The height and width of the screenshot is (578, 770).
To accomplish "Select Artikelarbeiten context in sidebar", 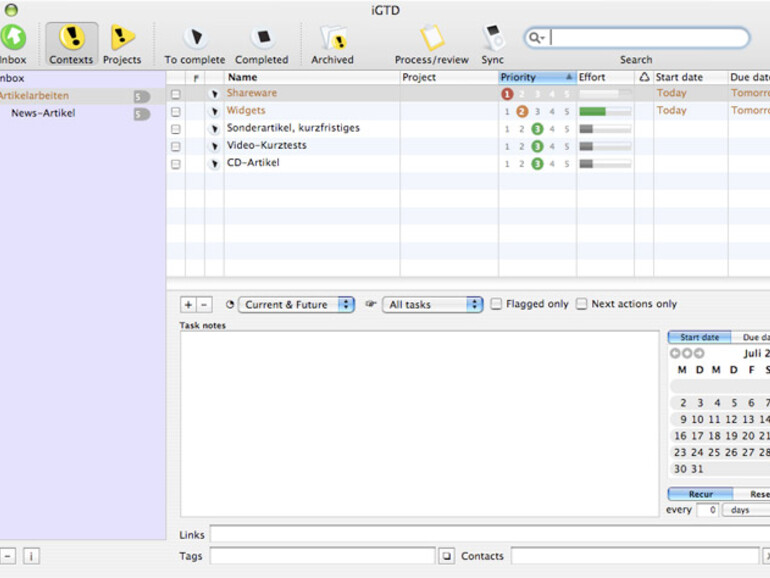I will [x=82, y=96].
